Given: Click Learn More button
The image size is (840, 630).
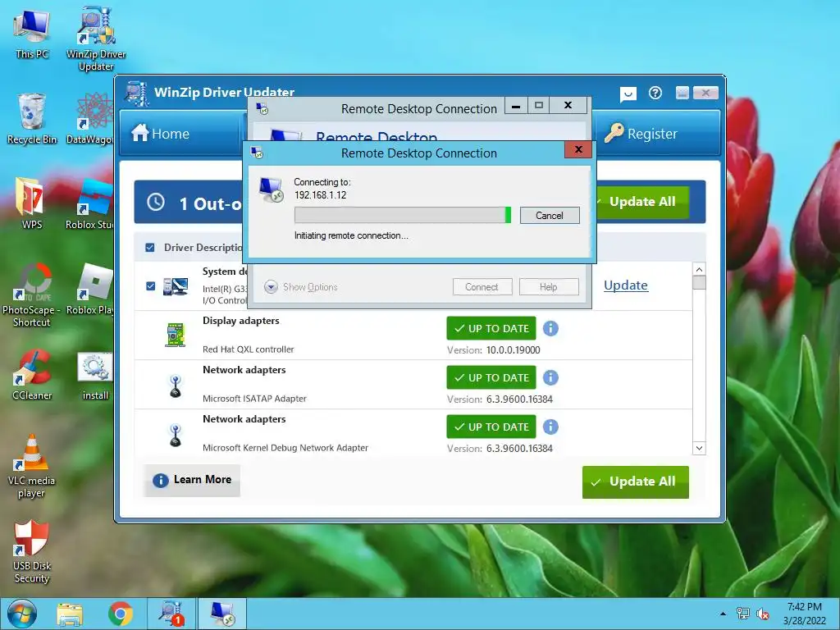Looking at the screenshot, I should (192, 480).
